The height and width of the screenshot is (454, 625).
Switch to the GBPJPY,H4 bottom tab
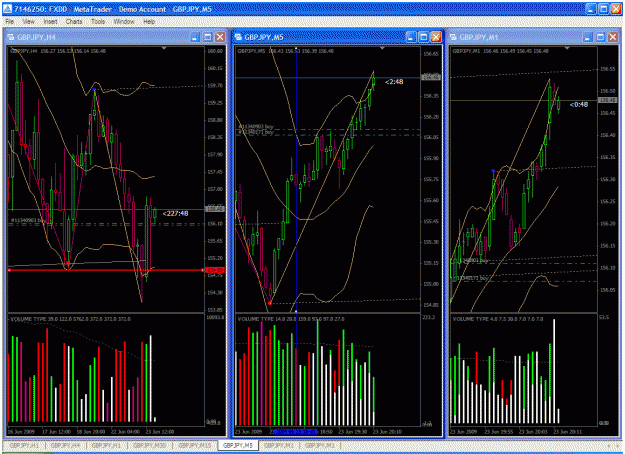point(65,445)
